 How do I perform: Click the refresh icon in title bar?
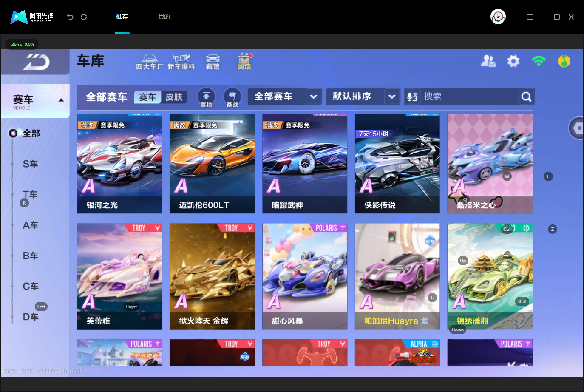point(84,17)
